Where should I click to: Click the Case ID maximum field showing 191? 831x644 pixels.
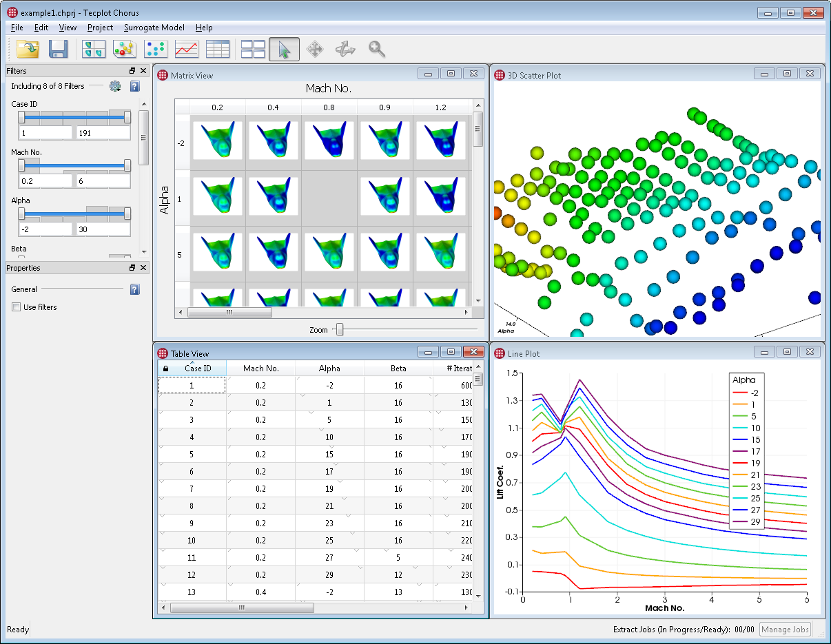click(x=103, y=133)
